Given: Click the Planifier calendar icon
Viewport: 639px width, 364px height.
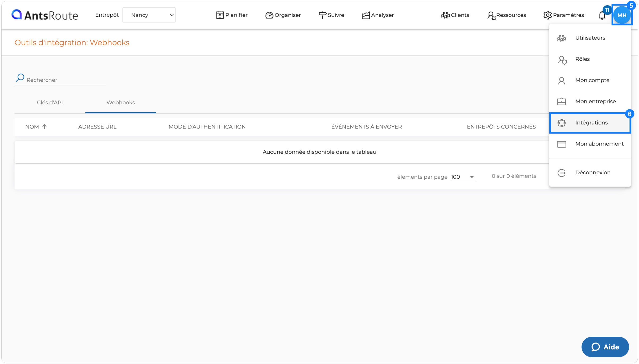Looking at the screenshot, I should coord(220,15).
